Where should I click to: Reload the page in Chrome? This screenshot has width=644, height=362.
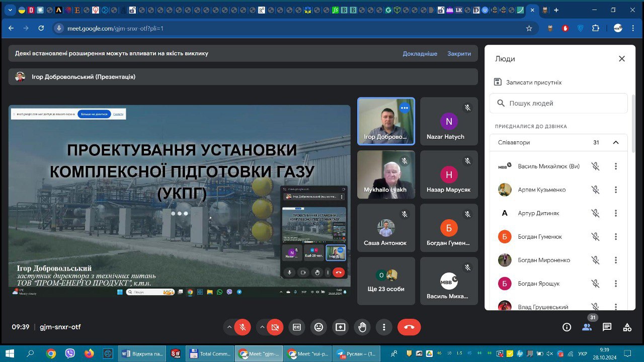(41, 28)
